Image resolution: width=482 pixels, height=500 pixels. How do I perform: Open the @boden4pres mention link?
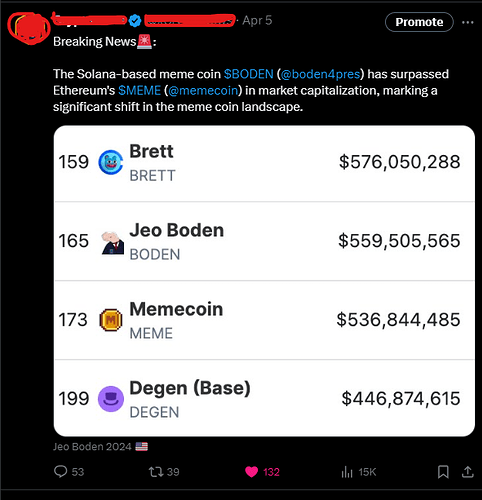tap(321, 74)
